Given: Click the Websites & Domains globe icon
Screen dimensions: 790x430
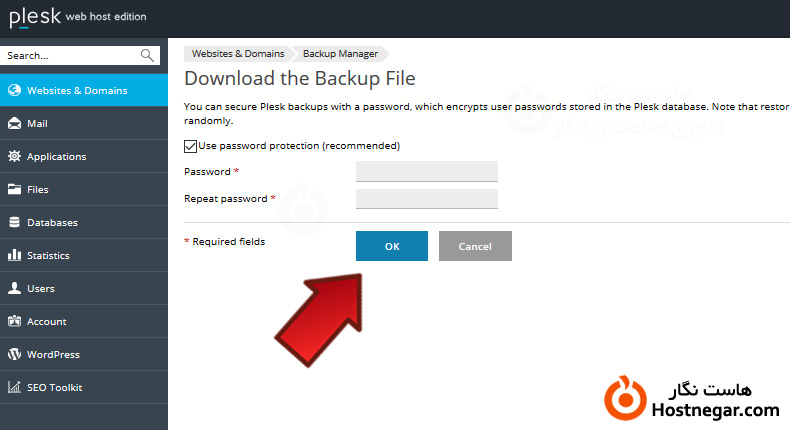Looking at the screenshot, I should pyautogui.click(x=14, y=90).
